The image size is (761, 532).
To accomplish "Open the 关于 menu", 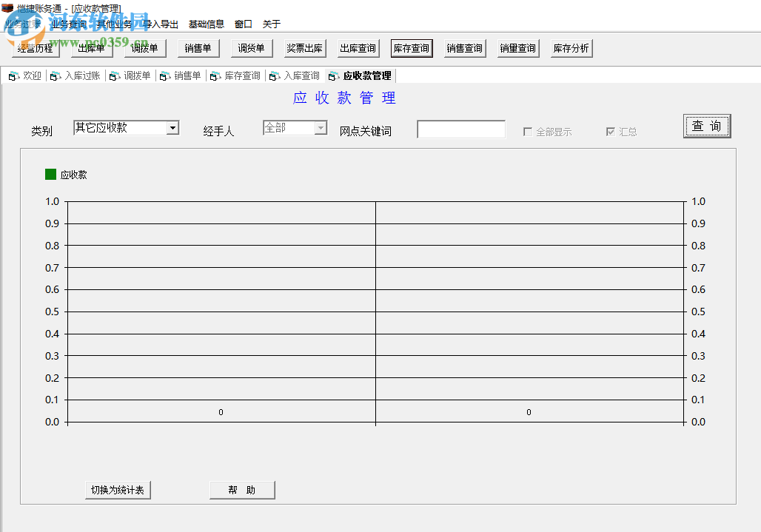I will (271, 24).
